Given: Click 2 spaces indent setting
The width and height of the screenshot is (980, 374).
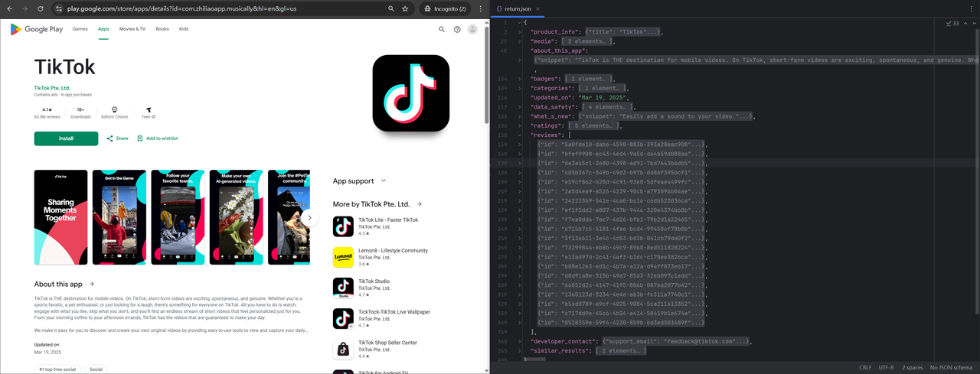Looking at the screenshot, I should pos(913,368).
